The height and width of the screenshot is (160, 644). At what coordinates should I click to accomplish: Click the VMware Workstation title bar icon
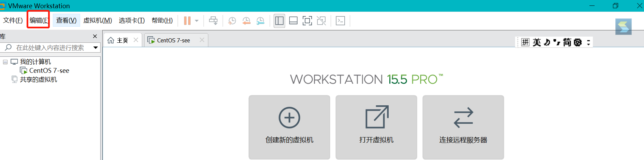[2, 6]
